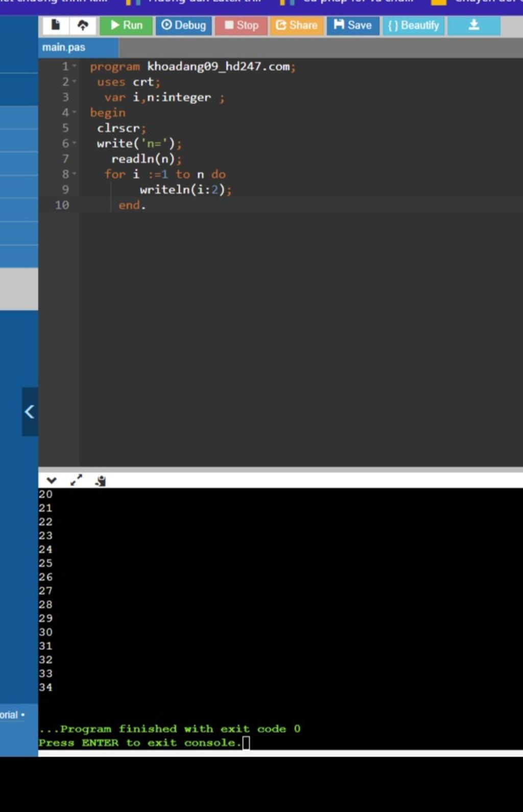
Task: Click the 'begin' keyword line
Action: (x=108, y=113)
